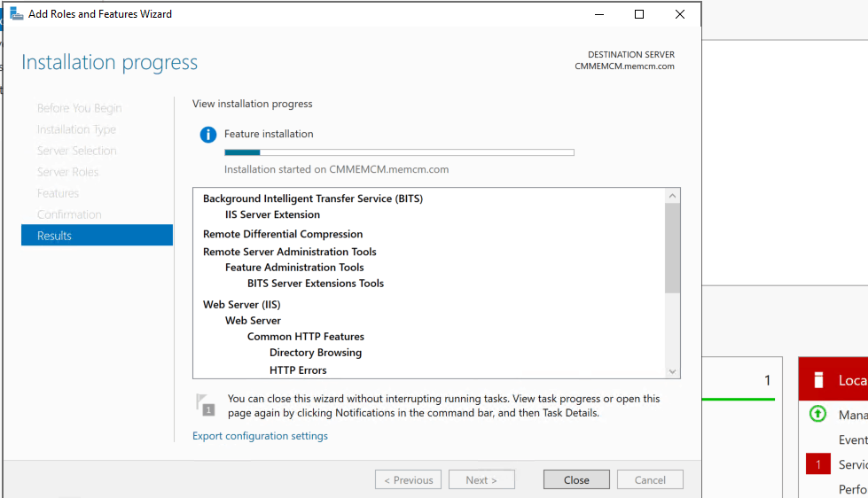Select the Confirmation step in the sidebar

(x=69, y=214)
